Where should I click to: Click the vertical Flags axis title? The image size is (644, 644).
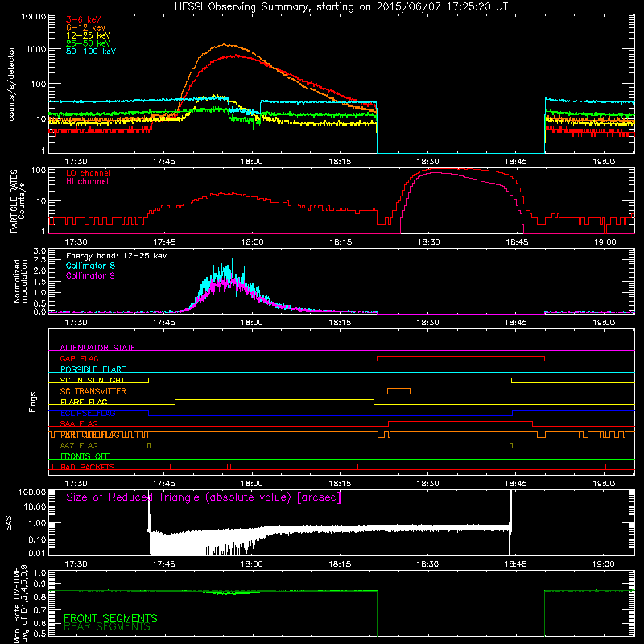pyautogui.click(x=33, y=402)
